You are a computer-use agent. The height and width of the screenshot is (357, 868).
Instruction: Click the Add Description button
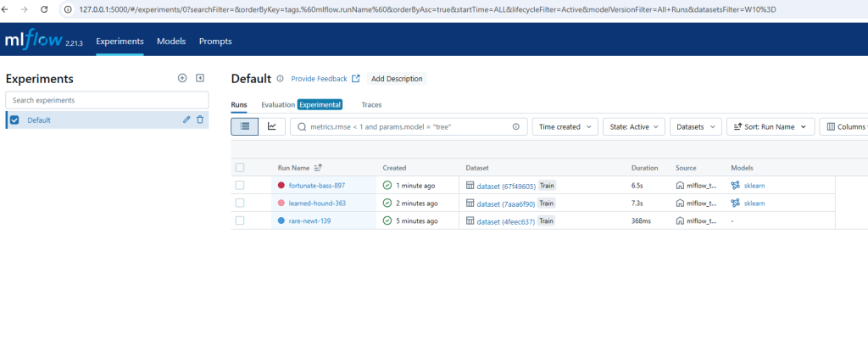(x=397, y=79)
